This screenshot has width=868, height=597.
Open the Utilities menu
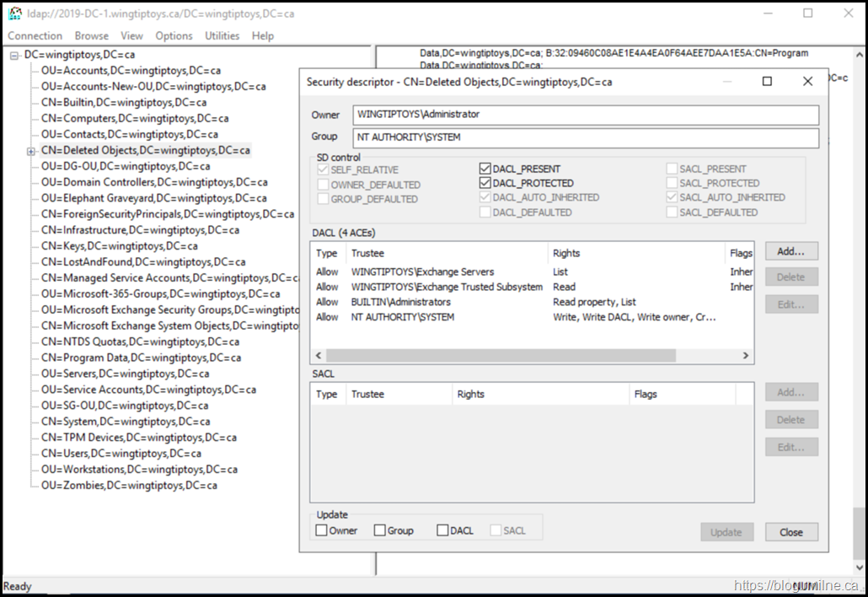pos(222,35)
